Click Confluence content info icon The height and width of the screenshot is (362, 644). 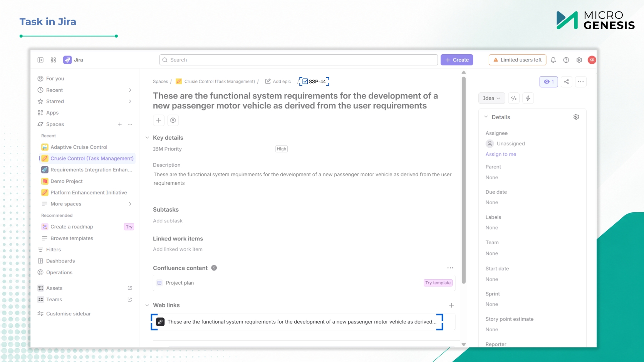point(214,268)
